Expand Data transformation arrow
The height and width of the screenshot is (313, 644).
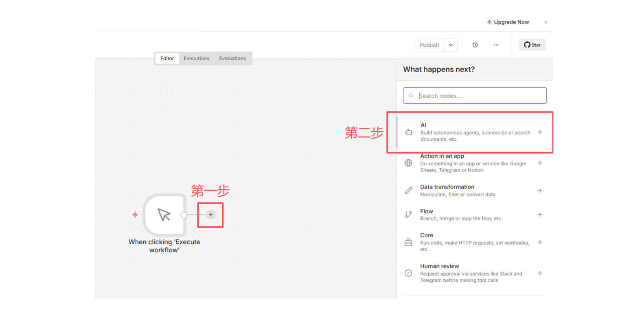[x=539, y=191]
